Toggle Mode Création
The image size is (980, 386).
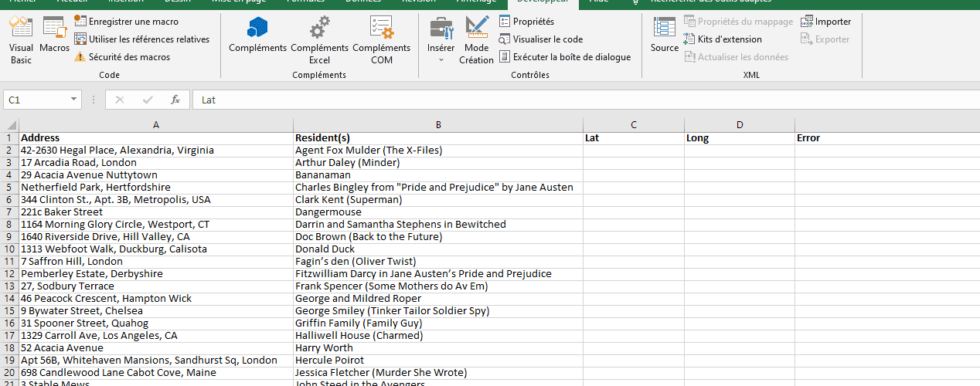coord(476,41)
